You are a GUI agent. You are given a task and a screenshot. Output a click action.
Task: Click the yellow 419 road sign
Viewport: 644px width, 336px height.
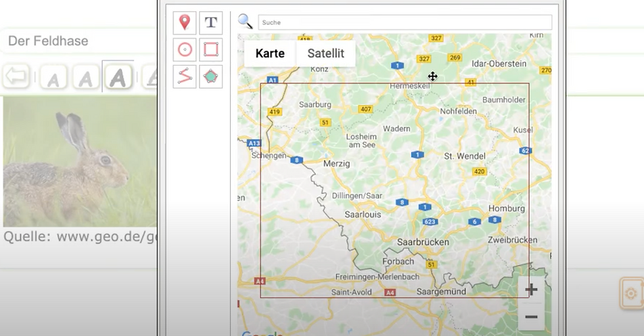[275, 112]
